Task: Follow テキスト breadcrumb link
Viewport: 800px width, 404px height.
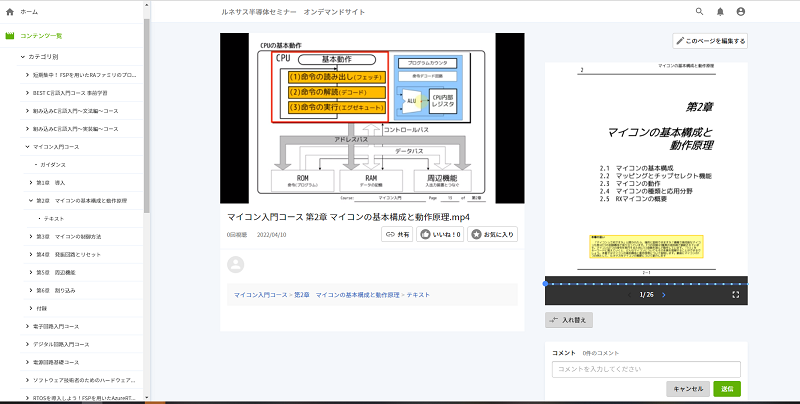Action: point(418,295)
